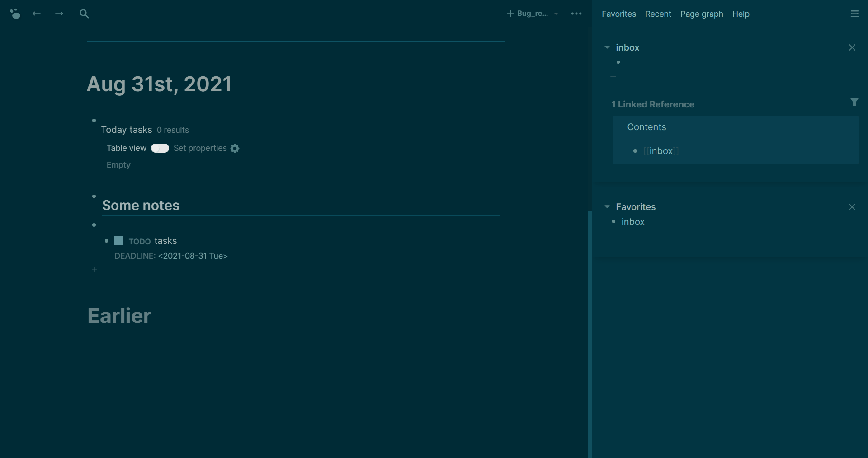Click the search icon
The height and width of the screenshot is (458, 868).
84,14
